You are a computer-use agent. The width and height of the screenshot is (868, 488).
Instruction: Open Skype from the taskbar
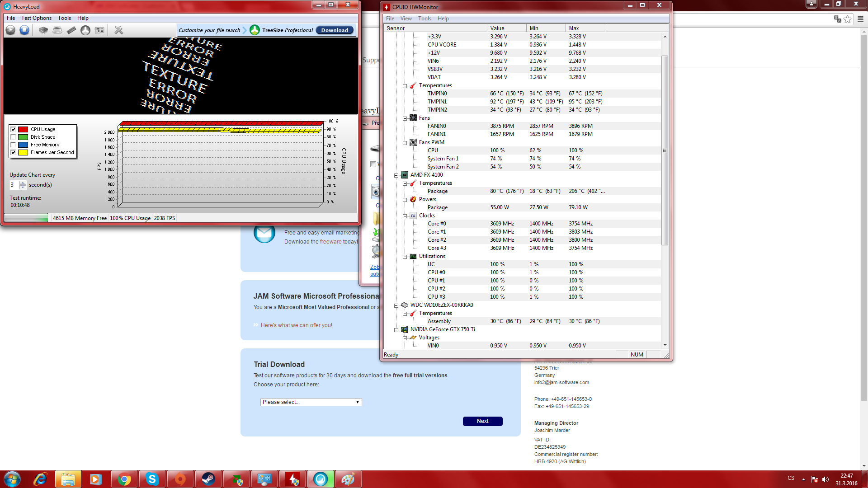pos(152,479)
